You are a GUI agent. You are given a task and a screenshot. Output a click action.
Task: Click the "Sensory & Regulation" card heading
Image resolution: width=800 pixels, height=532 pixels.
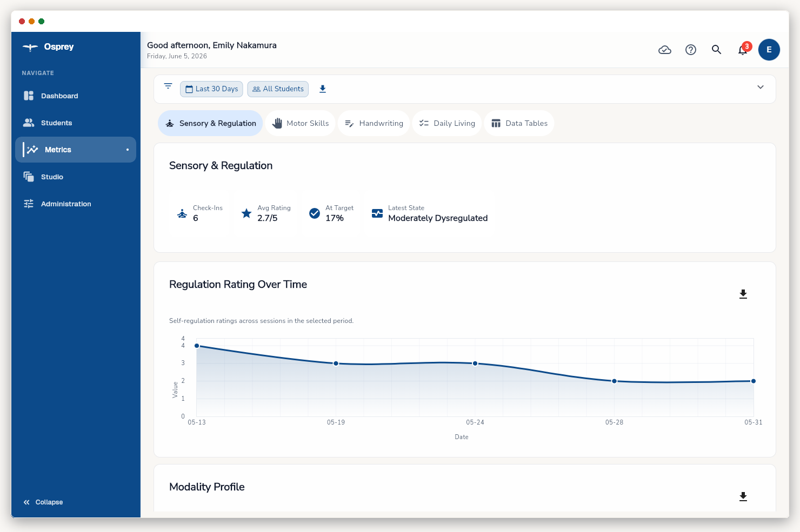point(221,166)
